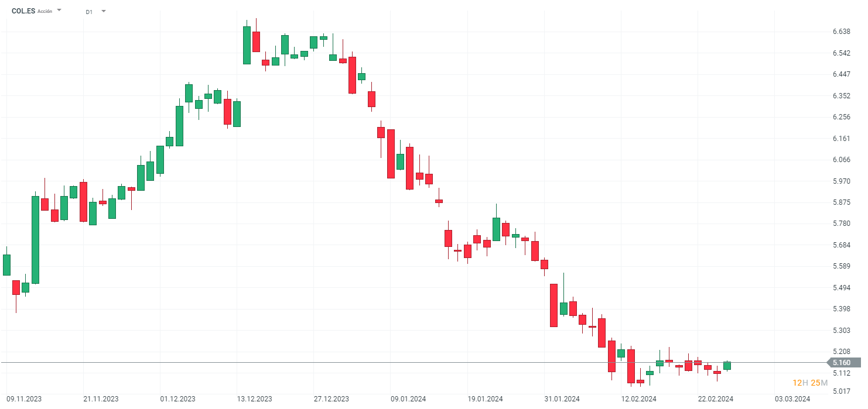Click the Acción instrument type label
The height and width of the screenshot is (409, 868).
tap(45, 11)
